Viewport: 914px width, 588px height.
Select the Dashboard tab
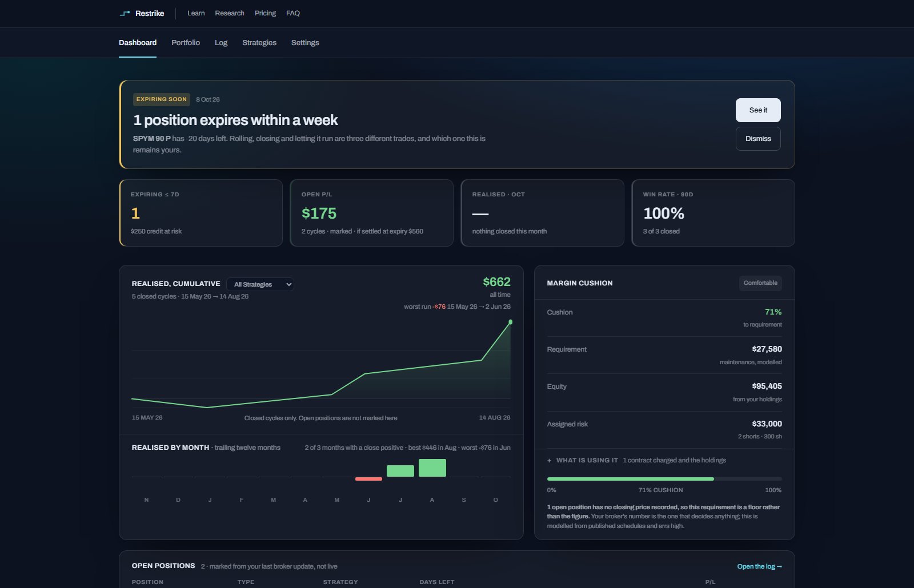tap(138, 43)
